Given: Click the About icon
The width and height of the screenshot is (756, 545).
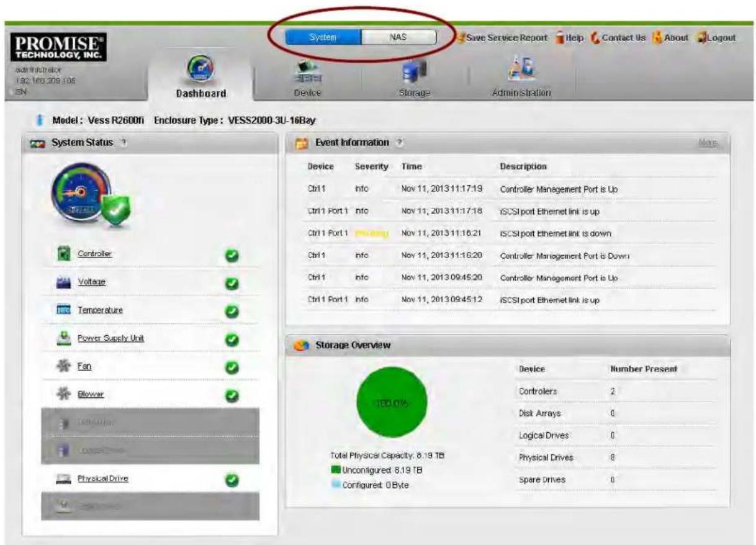Looking at the screenshot, I should pos(657,38).
